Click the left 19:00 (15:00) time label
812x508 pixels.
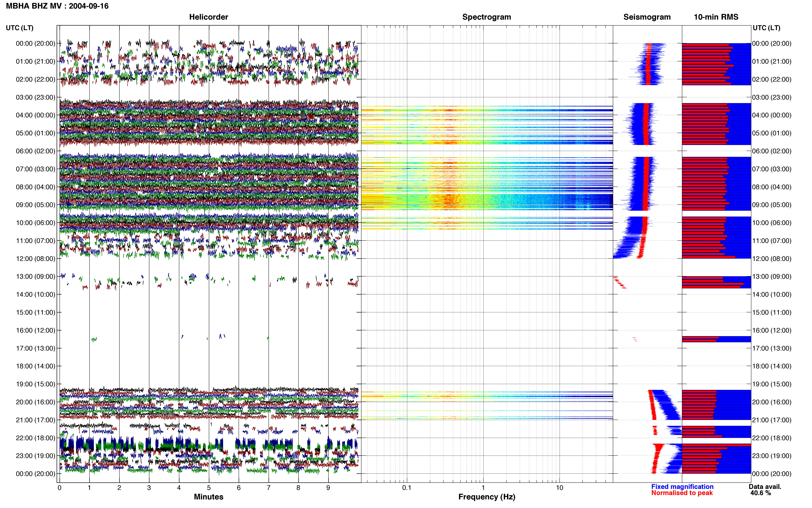click(36, 384)
